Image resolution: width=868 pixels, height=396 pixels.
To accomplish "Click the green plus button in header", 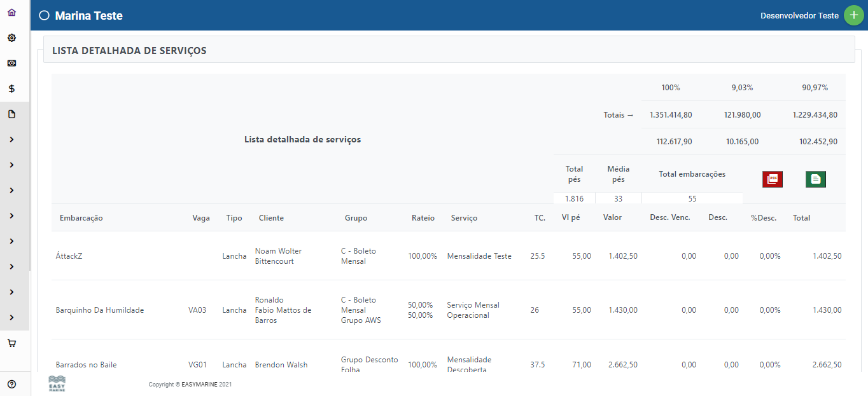I will (x=853, y=15).
